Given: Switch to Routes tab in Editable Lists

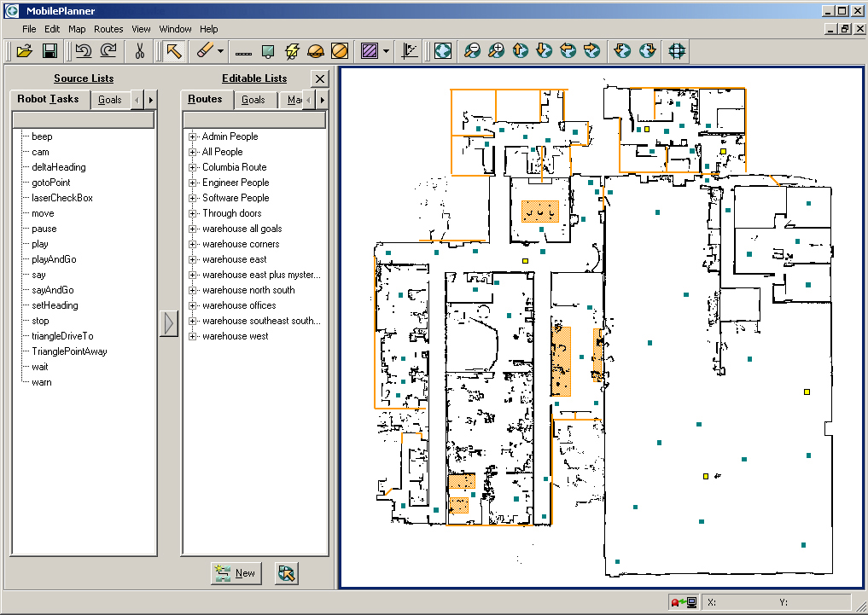Looking at the screenshot, I should pyautogui.click(x=206, y=99).
